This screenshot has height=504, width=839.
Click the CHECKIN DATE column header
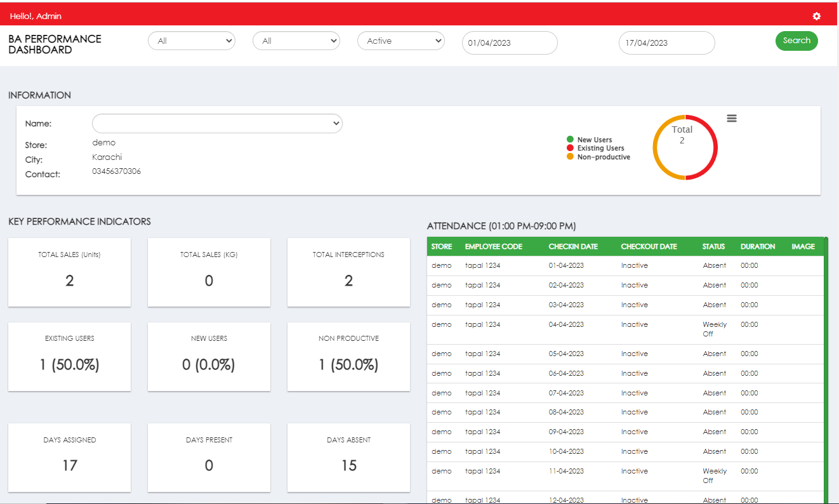coord(573,246)
